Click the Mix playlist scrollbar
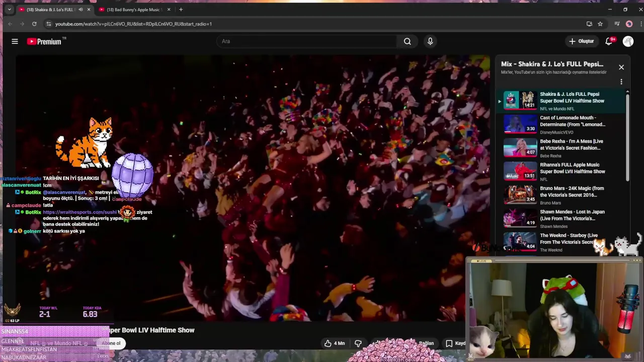 [x=627, y=137]
